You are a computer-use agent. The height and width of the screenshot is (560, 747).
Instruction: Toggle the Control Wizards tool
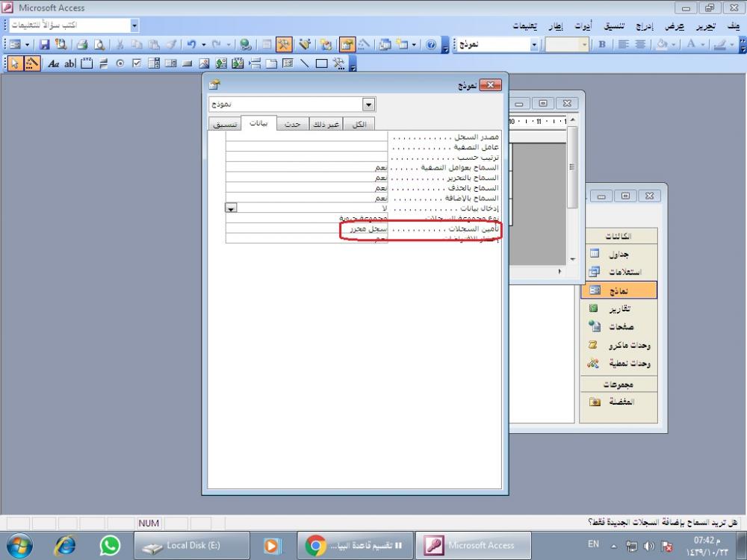click(32, 63)
